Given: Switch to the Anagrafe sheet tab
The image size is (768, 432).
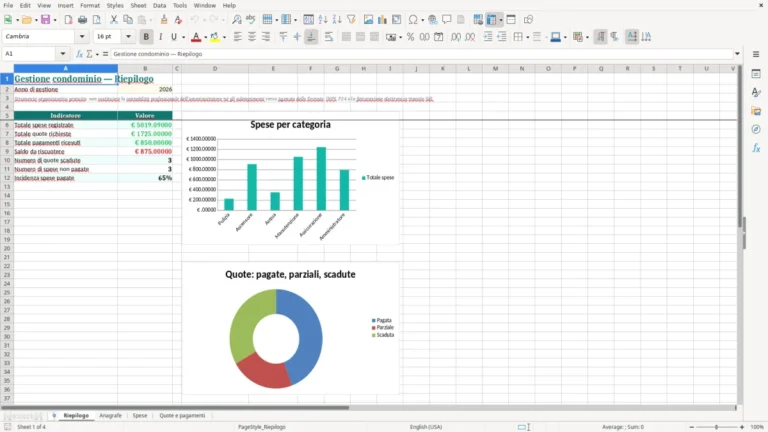Looking at the screenshot, I should click(110, 415).
